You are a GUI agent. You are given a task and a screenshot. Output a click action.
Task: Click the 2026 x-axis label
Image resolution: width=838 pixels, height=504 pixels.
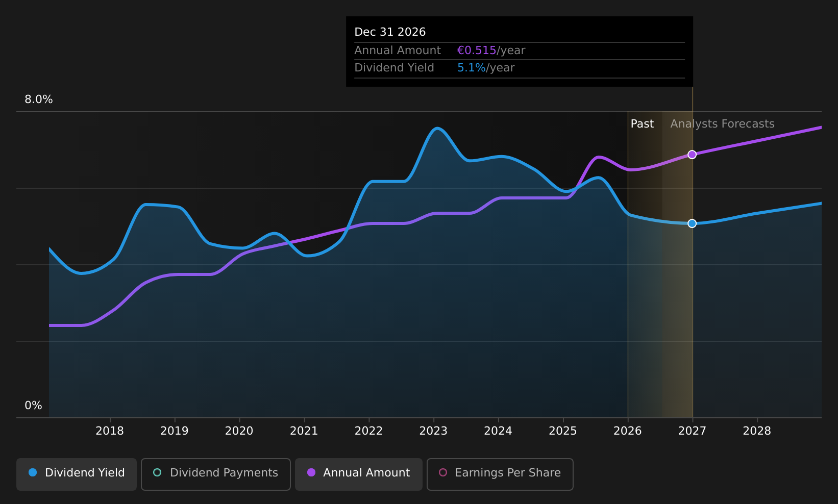(628, 431)
